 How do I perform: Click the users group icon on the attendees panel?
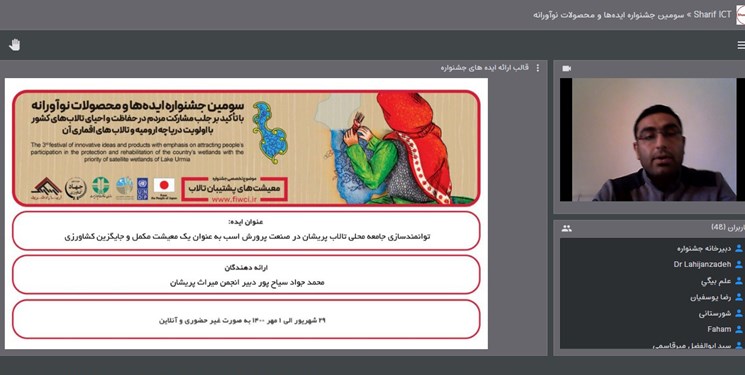click(x=566, y=228)
